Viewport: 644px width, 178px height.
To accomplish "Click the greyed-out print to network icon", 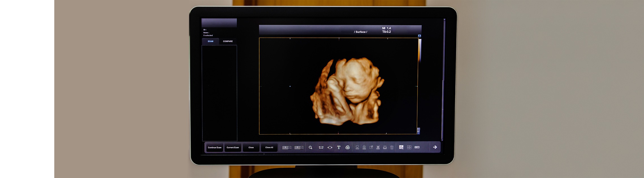I will (x=364, y=147).
